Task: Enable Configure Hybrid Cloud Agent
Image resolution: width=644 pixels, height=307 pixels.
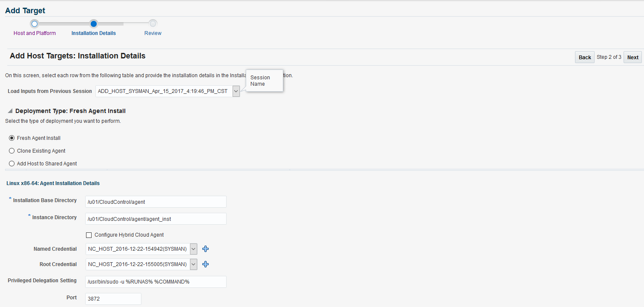Action: tap(89, 235)
